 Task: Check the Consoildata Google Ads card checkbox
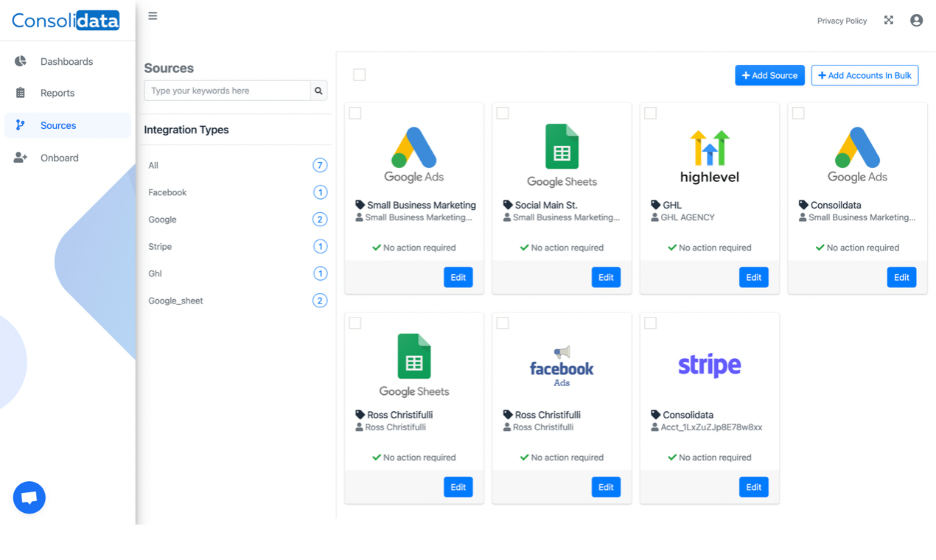[x=798, y=113]
